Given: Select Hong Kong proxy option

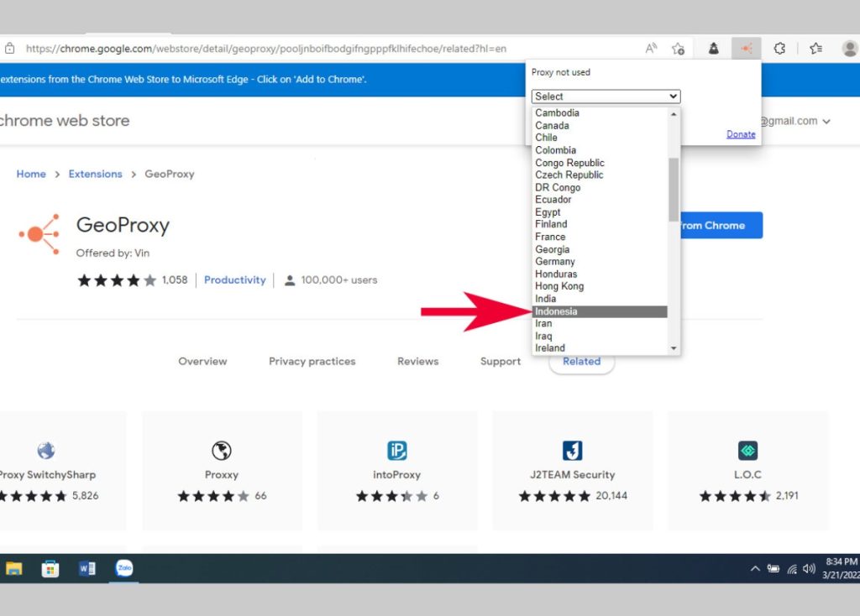Looking at the screenshot, I should [x=600, y=286].
